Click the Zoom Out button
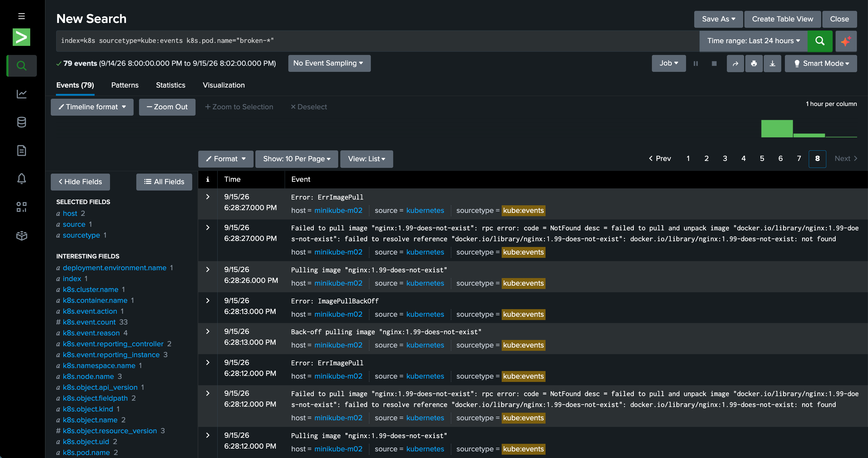 coord(167,107)
